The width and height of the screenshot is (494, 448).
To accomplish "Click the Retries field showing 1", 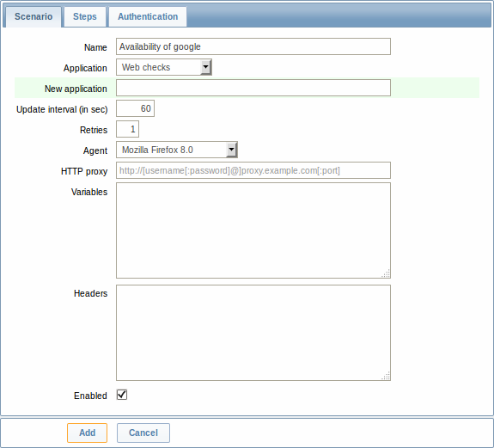I will click(x=127, y=129).
